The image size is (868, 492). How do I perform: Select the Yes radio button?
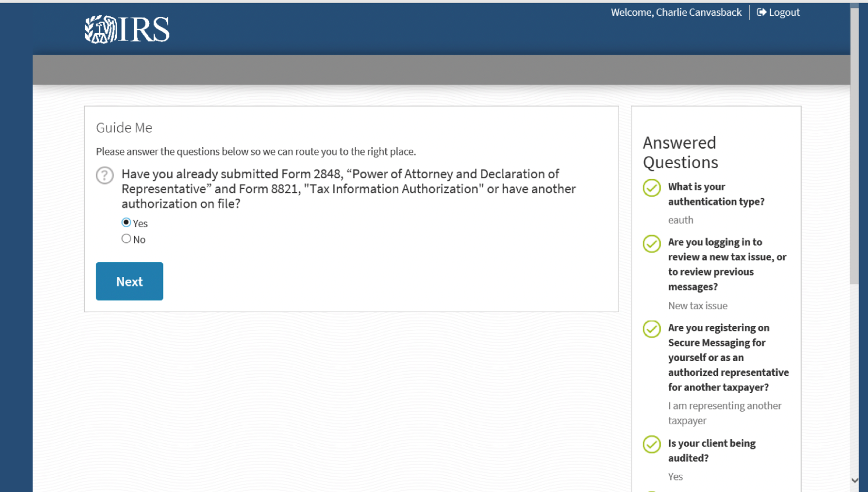pos(126,222)
